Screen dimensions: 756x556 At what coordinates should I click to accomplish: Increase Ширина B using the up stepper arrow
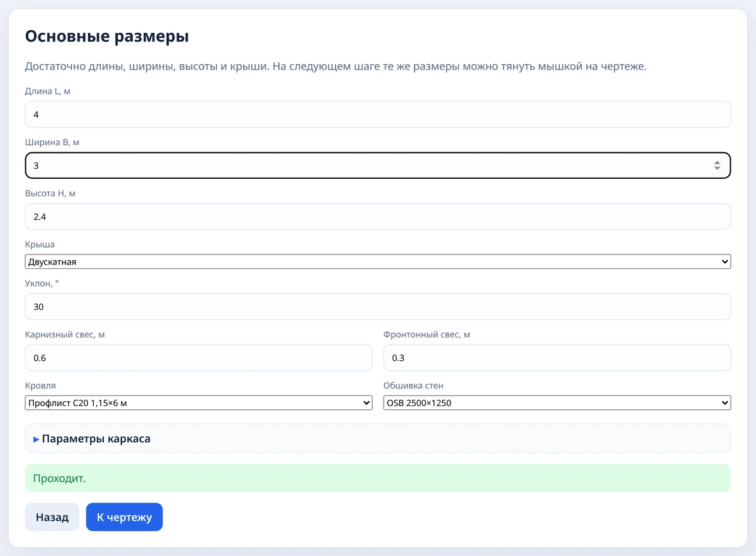(717, 162)
